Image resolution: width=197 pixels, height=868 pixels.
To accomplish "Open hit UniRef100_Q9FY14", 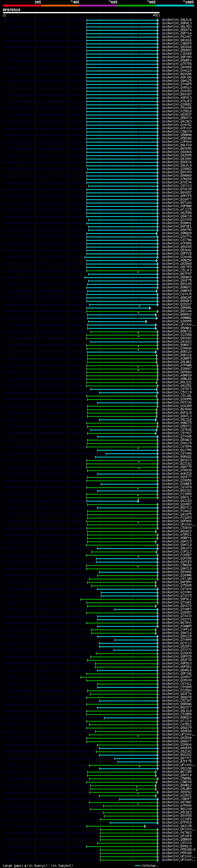I will click(x=177, y=34).
